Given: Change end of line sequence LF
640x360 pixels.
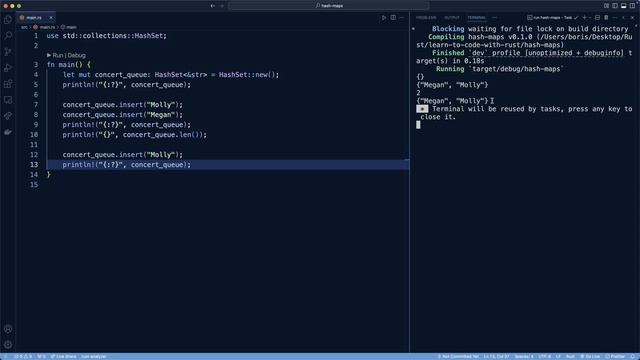Looking at the screenshot, I should pyautogui.click(x=558, y=356).
